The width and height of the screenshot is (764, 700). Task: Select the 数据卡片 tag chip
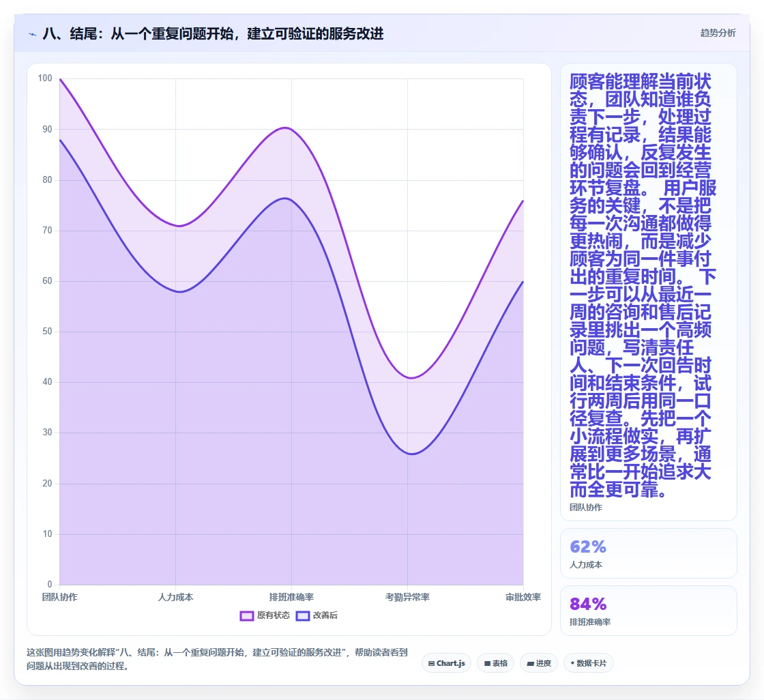pos(588,663)
